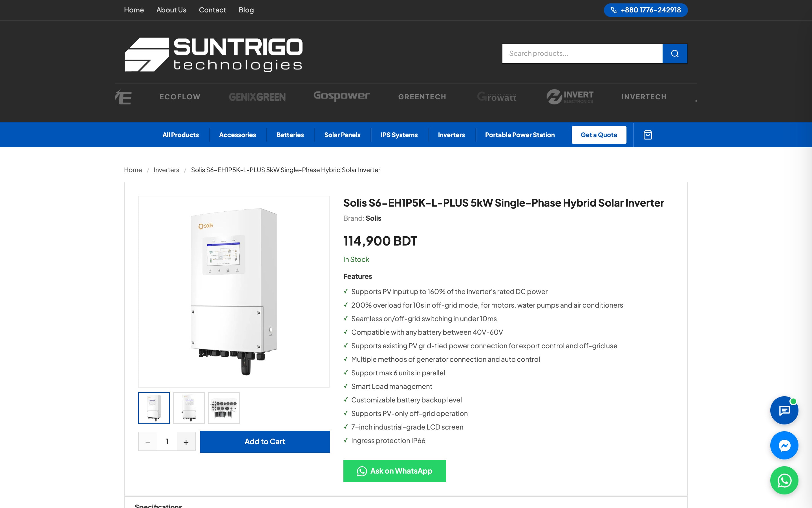The height and width of the screenshot is (508, 812).
Task: Click the search magnifier button
Action: (x=675, y=53)
